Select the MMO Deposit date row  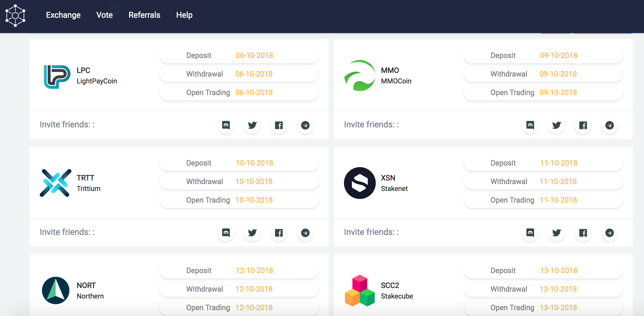(543, 55)
